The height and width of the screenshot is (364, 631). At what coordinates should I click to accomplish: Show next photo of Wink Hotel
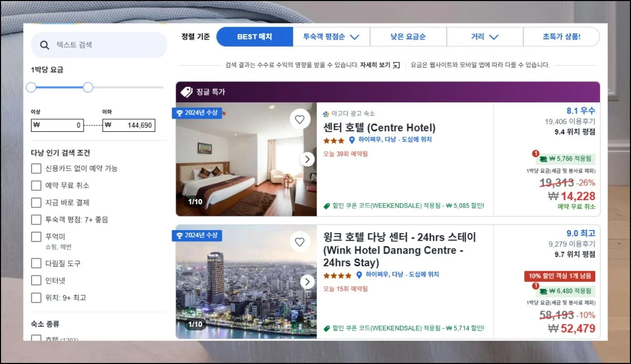(307, 282)
